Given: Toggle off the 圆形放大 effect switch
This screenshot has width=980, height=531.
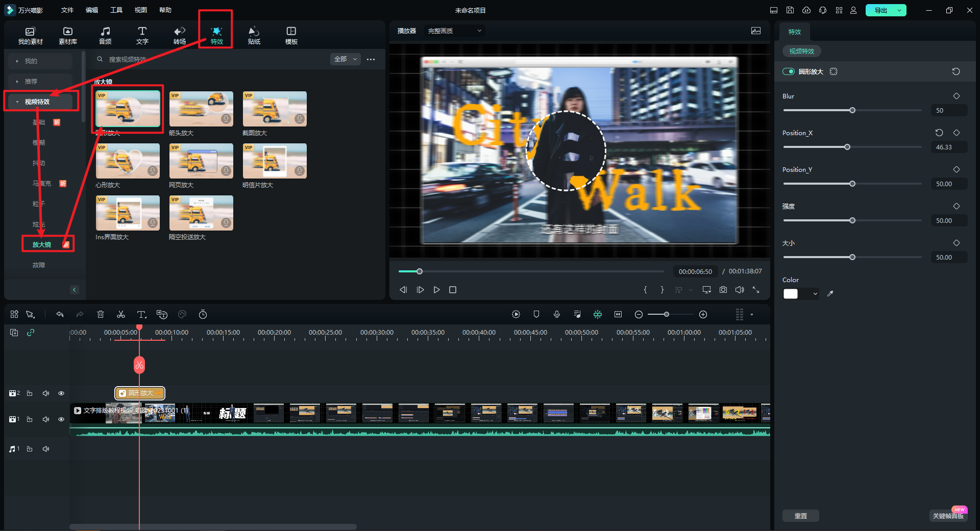Looking at the screenshot, I should pos(789,71).
